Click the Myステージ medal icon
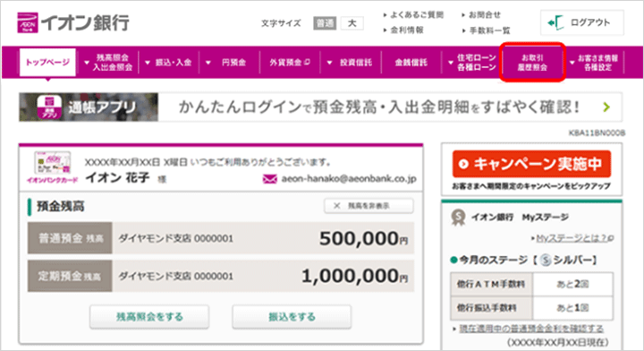Viewport: 644px width, 351px height. tap(458, 218)
